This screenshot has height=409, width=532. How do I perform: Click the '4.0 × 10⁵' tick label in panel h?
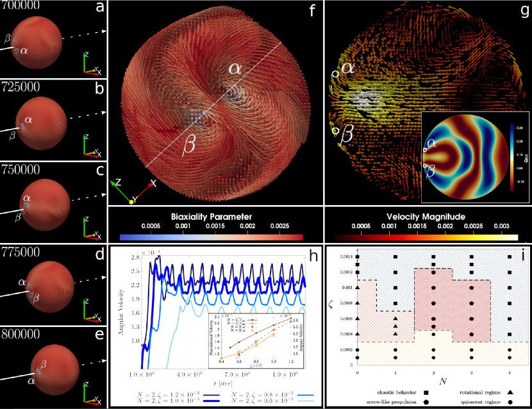(188, 374)
